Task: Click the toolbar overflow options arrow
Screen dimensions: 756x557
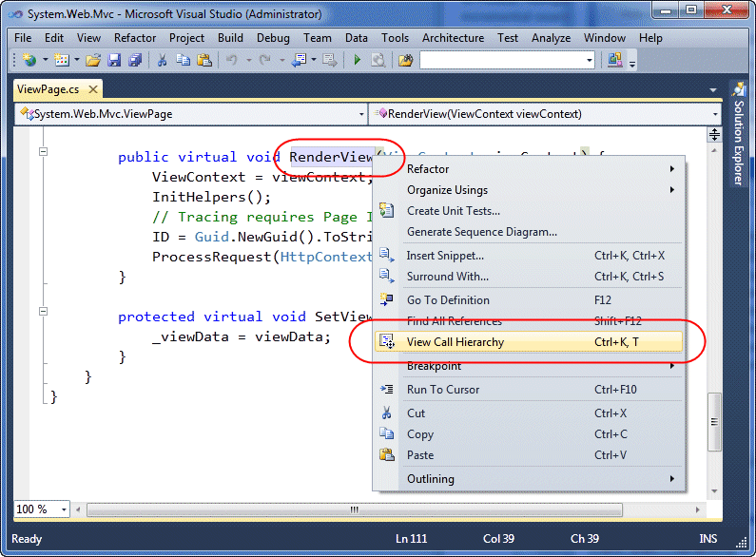Action: click(x=632, y=63)
